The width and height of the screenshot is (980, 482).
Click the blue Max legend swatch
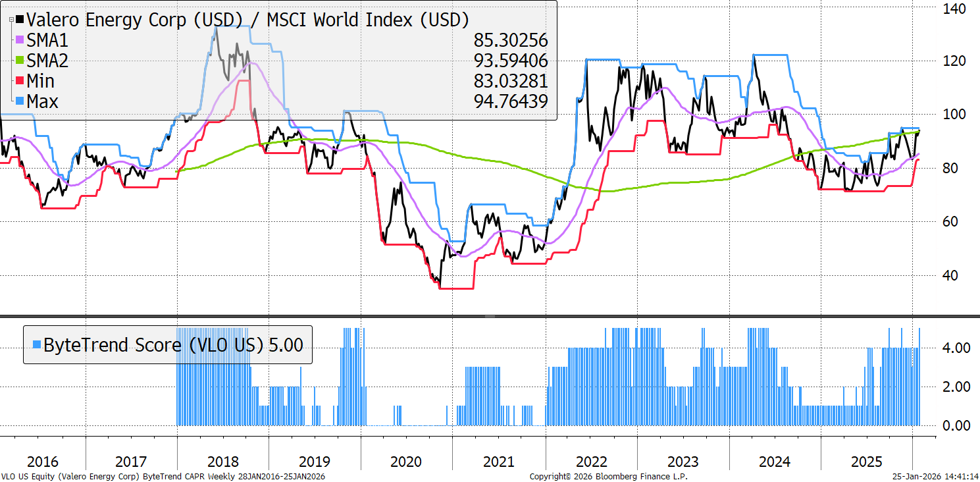(19, 102)
